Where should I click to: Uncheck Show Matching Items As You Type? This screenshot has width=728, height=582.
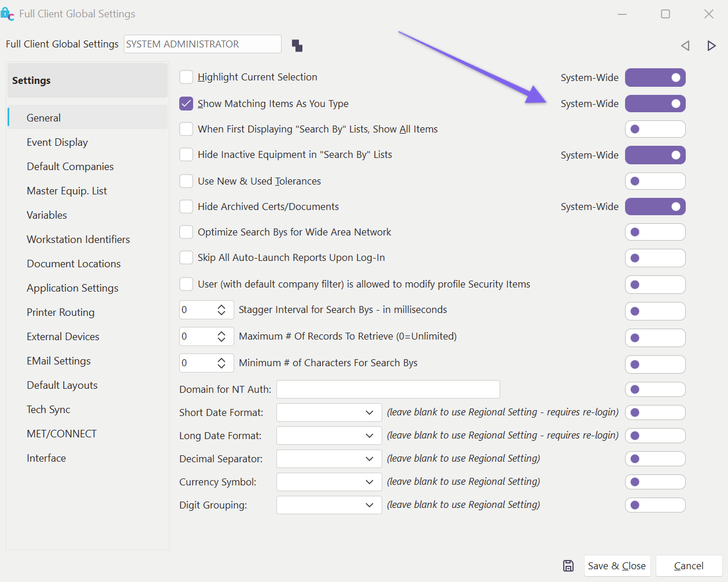tap(186, 104)
